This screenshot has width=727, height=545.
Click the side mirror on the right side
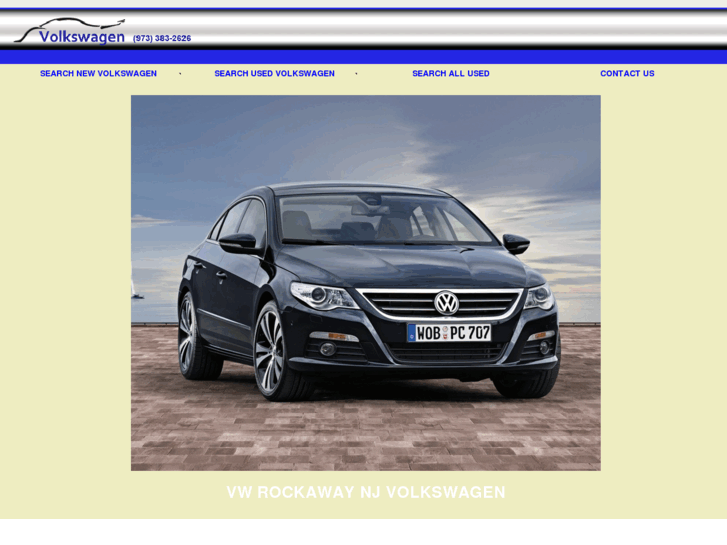[516, 243]
